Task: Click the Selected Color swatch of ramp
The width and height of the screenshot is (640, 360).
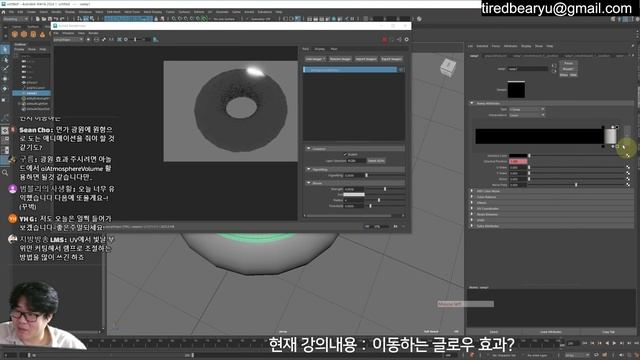Action: point(518,156)
